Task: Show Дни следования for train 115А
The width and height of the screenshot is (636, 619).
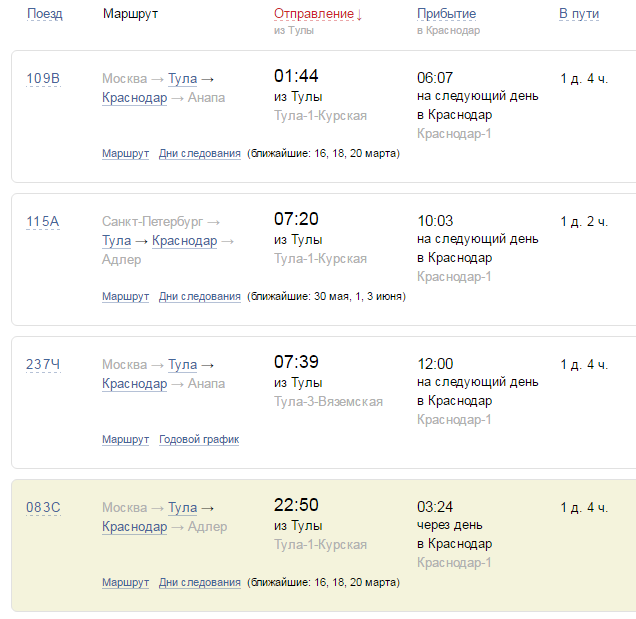Action: click(x=200, y=296)
